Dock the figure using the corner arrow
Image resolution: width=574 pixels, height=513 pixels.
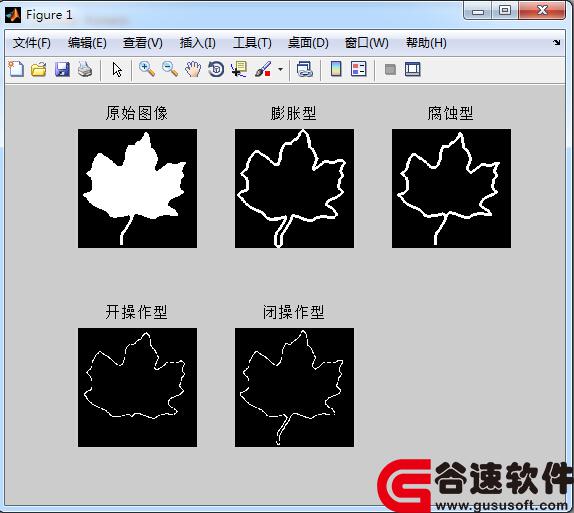point(557,42)
